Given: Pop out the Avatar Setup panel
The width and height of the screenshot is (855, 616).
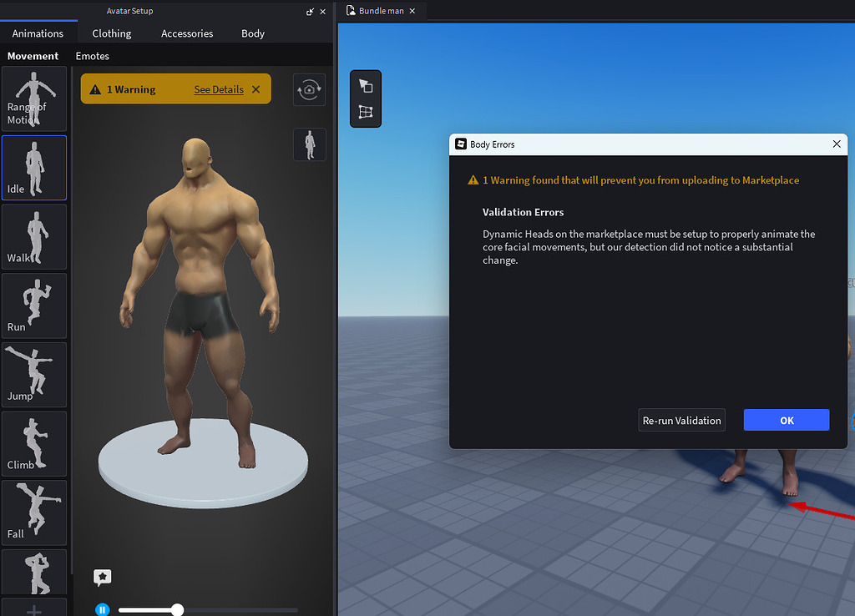Looking at the screenshot, I should (x=310, y=12).
